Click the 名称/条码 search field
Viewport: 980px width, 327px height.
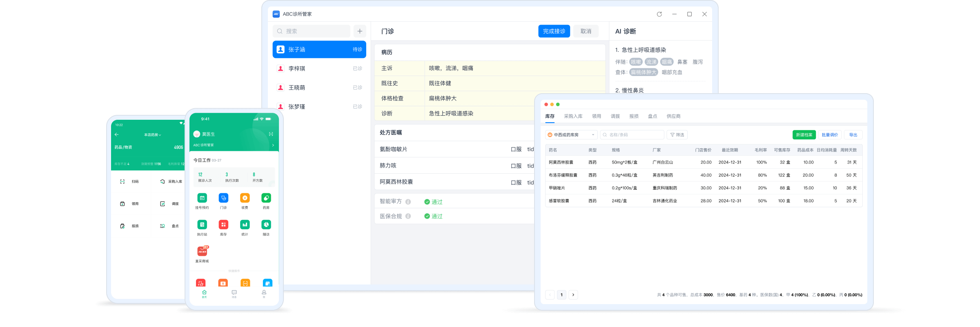tap(632, 135)
